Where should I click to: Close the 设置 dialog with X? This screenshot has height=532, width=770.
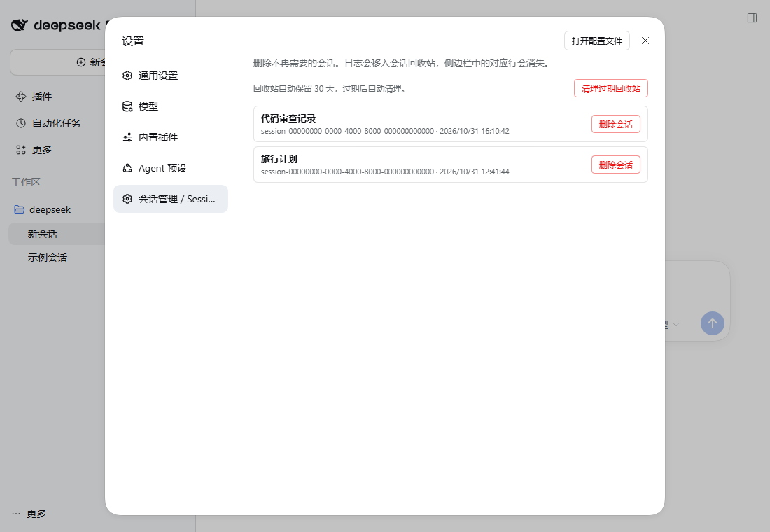click(x=645, y=41)
